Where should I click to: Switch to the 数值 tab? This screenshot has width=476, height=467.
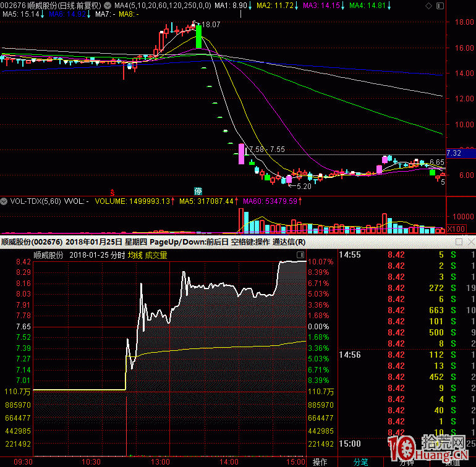[453, 463]
